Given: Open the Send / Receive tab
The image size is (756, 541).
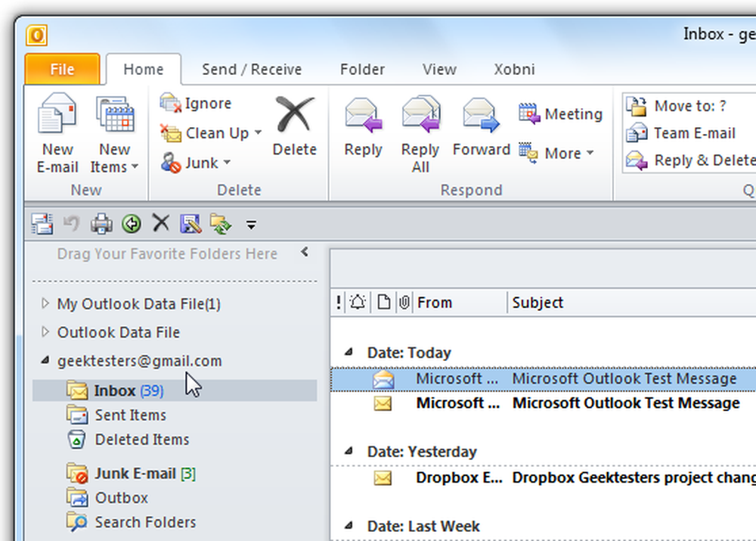Looking at the screenshot, I should [x=252, y=69].
